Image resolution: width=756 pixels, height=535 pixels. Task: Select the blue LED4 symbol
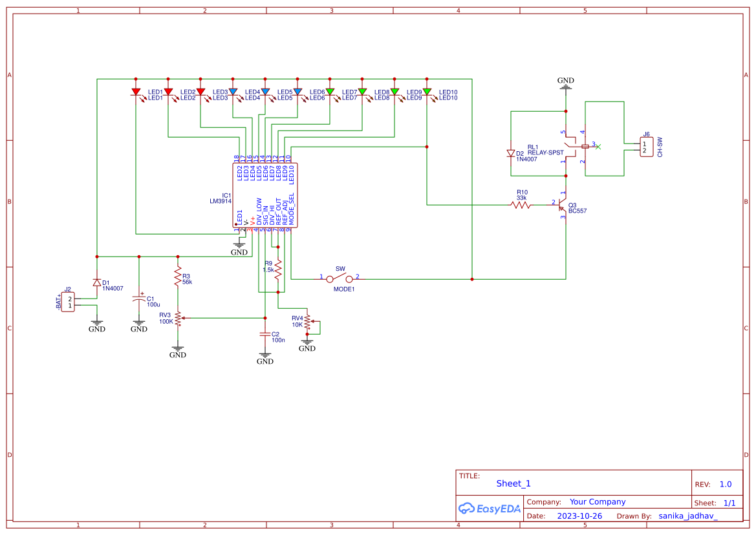point(233,91)
